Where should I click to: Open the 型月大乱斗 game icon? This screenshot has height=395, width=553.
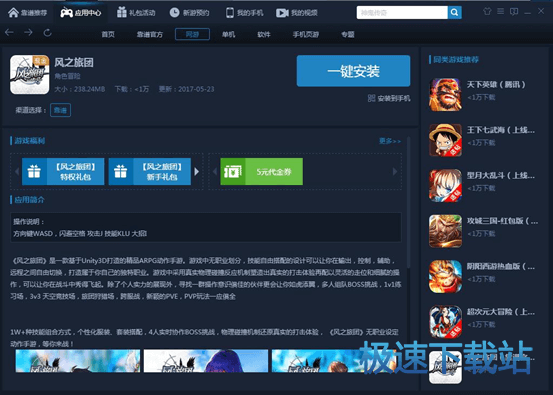pos(445,186)
